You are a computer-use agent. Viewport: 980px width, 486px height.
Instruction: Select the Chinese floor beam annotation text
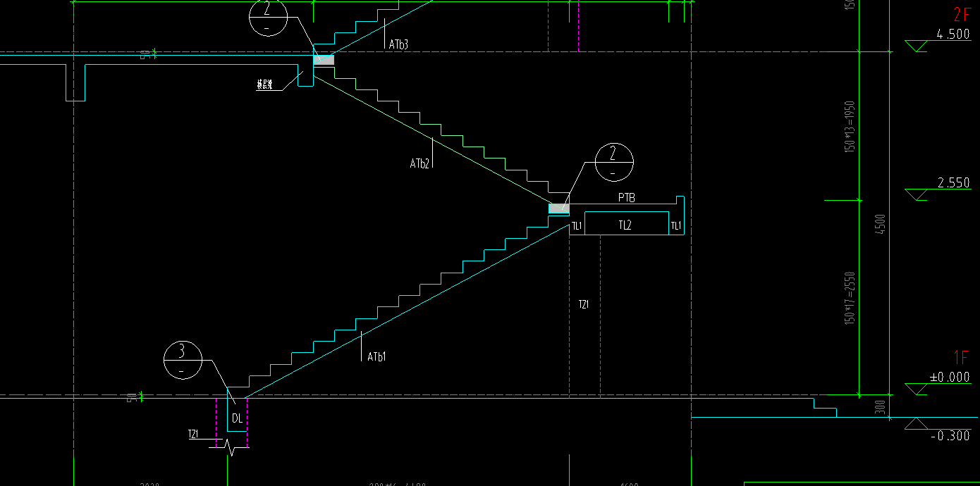point(264,85)
